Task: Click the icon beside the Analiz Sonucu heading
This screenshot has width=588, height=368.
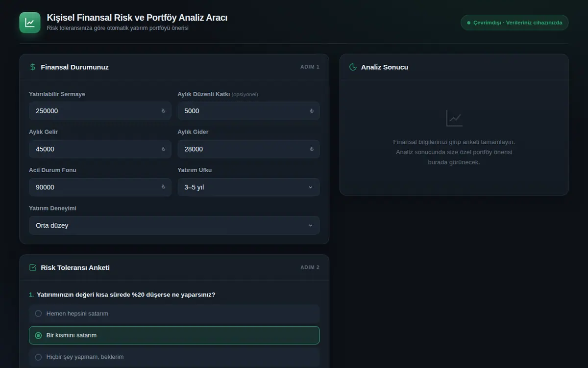Action: pyautogui.click(x=353, y=67)
